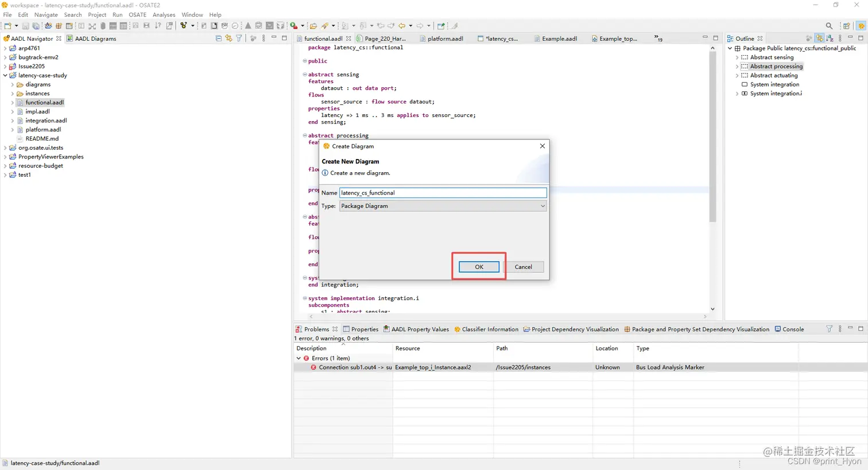This screenshot has height=470, width=868.
Task: Click the Save toolbar icon
Action: point(25,26)
